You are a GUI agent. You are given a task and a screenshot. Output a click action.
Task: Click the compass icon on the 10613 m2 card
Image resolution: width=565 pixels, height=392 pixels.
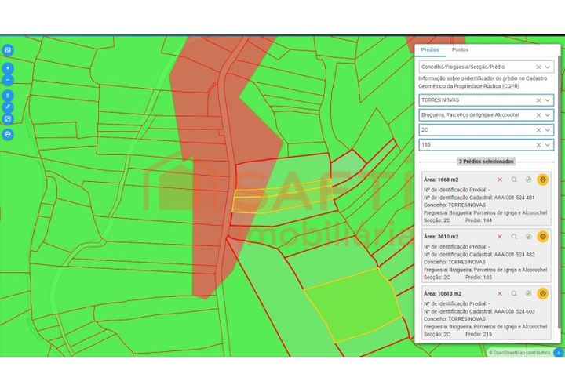(528, 293)
